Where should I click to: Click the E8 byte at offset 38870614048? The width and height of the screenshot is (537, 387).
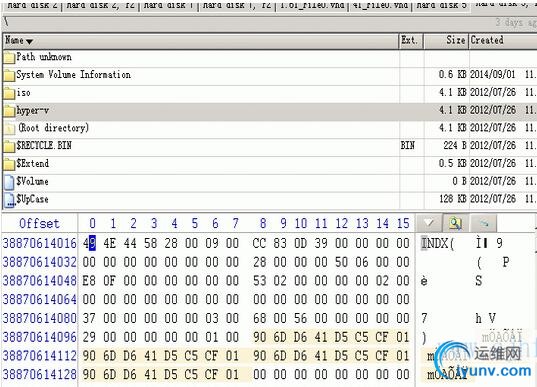(x=89, y=281)
